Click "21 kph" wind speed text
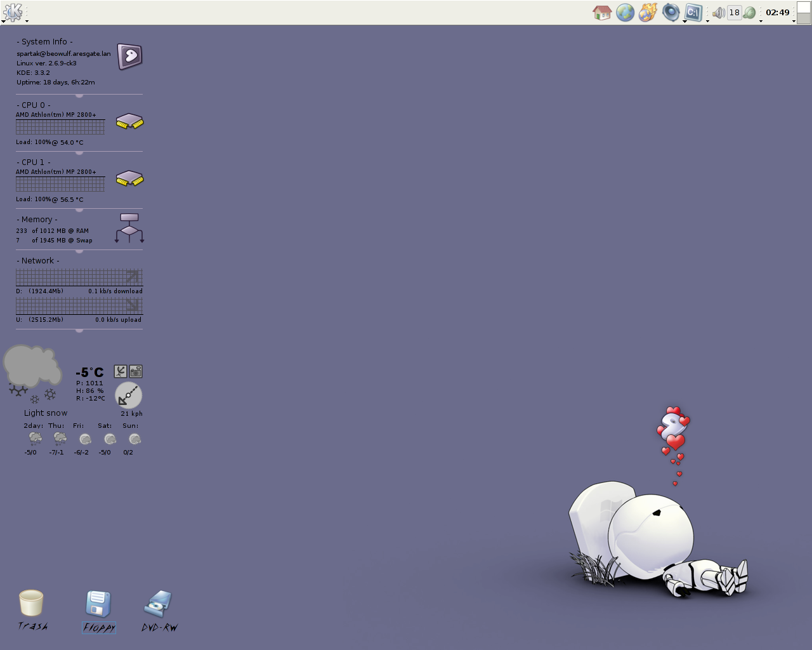 (x=131, y=414)
